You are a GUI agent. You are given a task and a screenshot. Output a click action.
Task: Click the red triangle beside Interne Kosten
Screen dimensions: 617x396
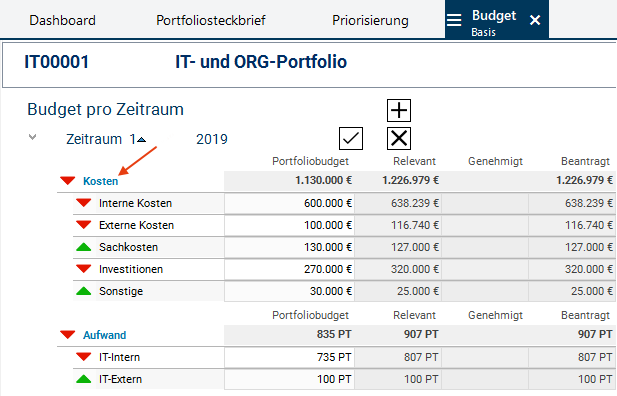83,203
